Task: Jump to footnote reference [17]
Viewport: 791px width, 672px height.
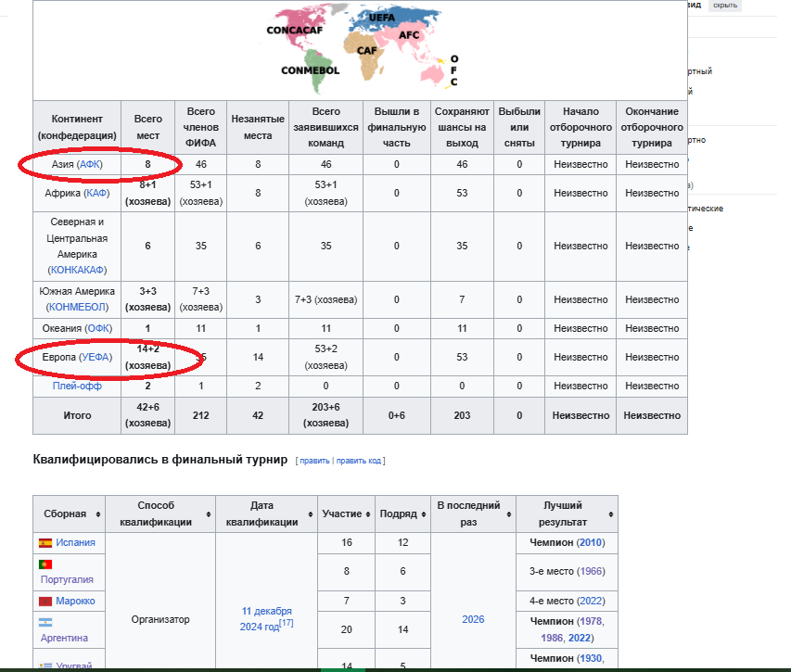Action: pyautogui.click(x=287, y=623)
